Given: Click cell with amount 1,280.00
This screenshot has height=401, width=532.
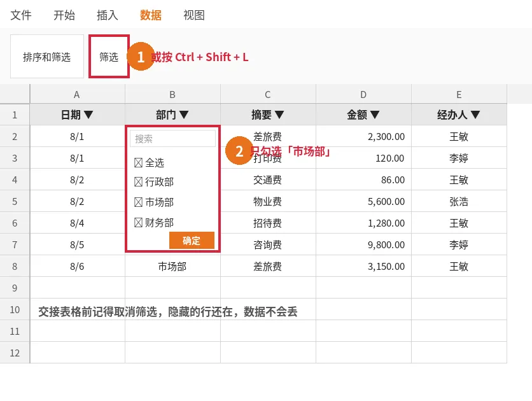Looking at the screenshot, I should [x=363, y=223].
